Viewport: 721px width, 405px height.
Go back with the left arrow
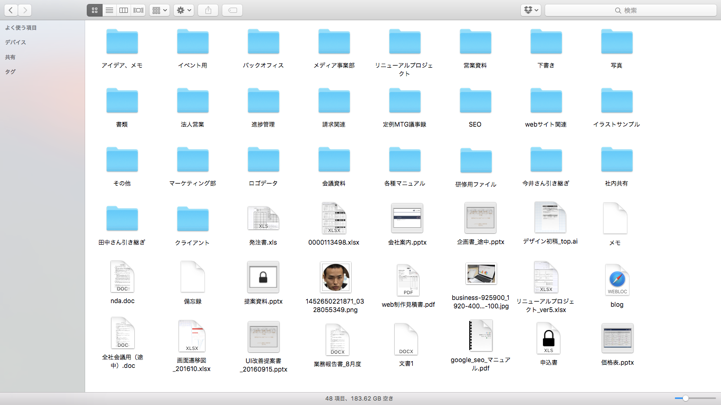pos(11,10)
